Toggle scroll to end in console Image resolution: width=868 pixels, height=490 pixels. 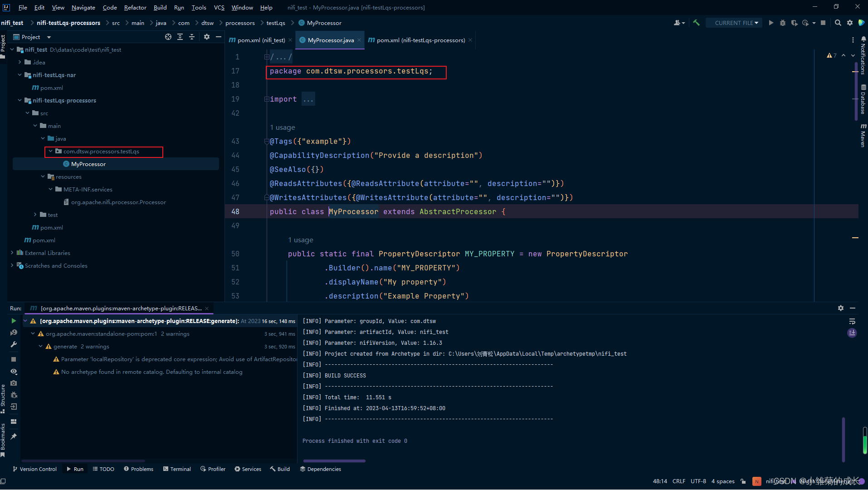852,333
